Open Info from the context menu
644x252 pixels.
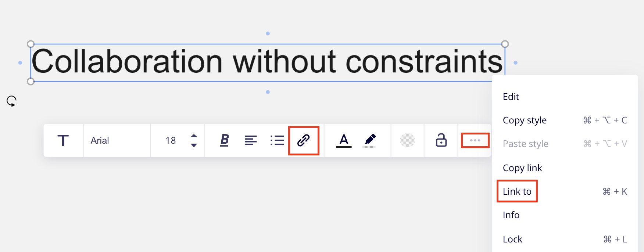coord(511,215)
